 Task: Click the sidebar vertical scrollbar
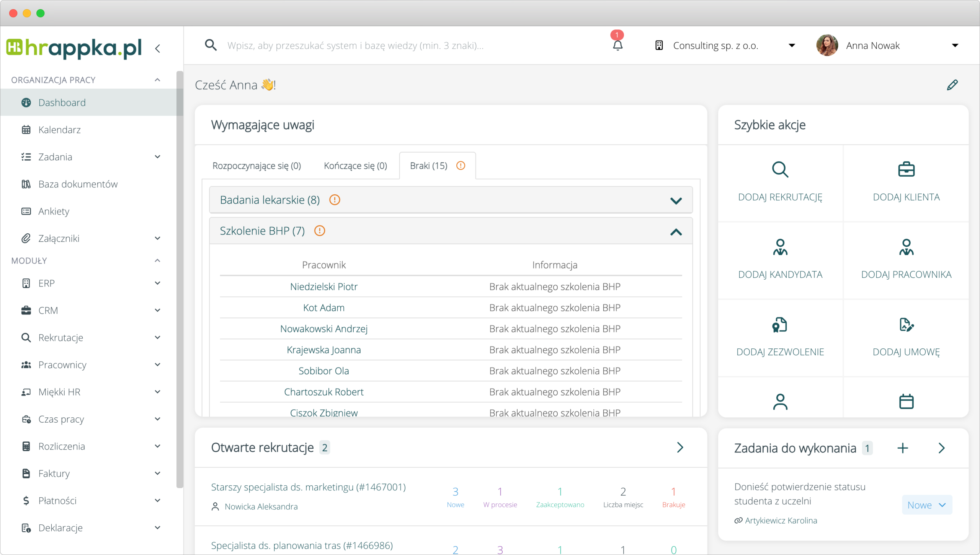[180, 280]
